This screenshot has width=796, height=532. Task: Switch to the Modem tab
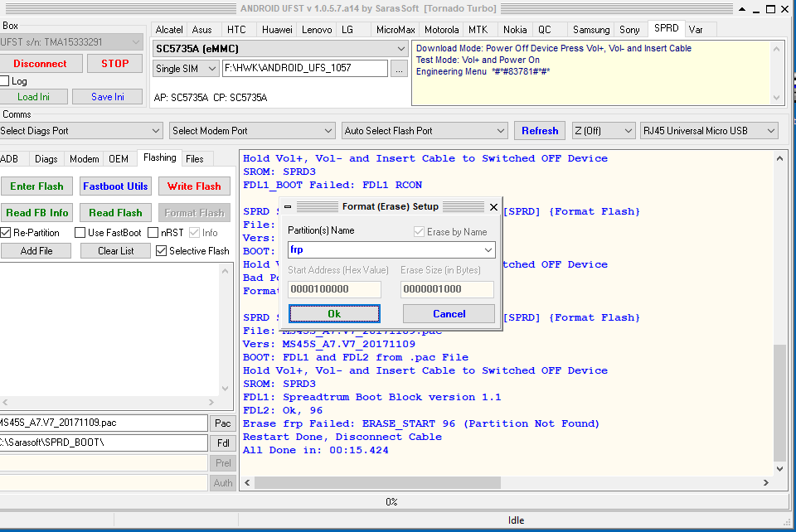(x=85, y=159)
